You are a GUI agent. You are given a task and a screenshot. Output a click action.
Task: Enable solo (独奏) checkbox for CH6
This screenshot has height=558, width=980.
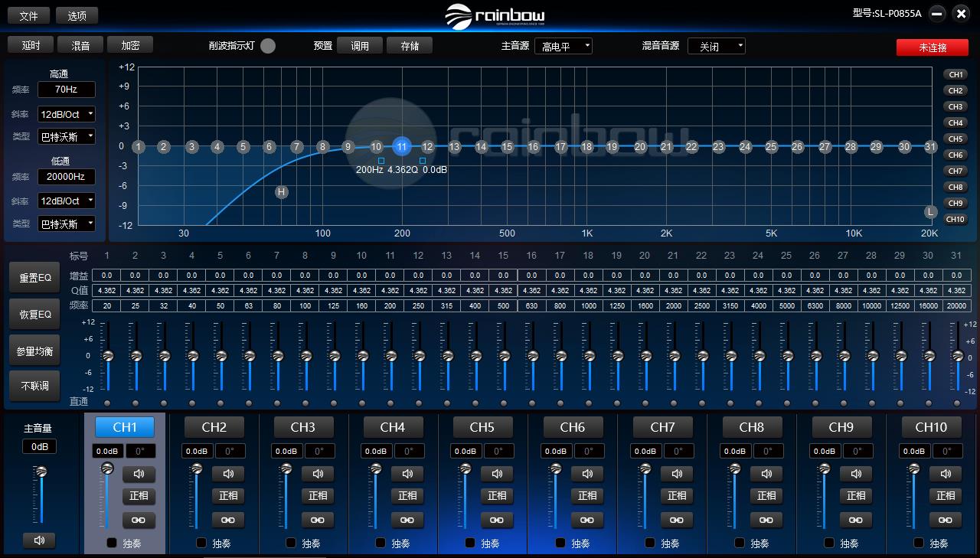tap(560, 543)
